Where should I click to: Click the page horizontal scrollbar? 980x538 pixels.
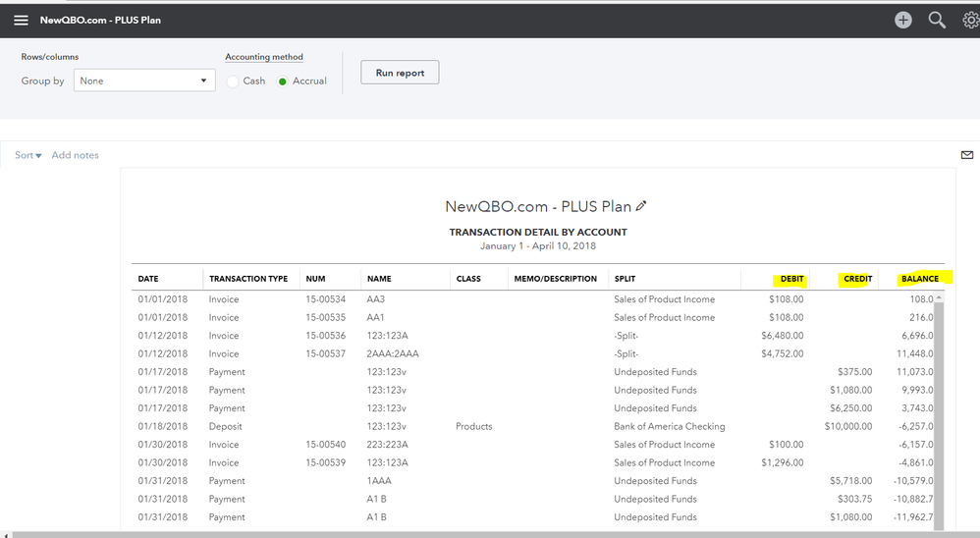coord(496,534)
